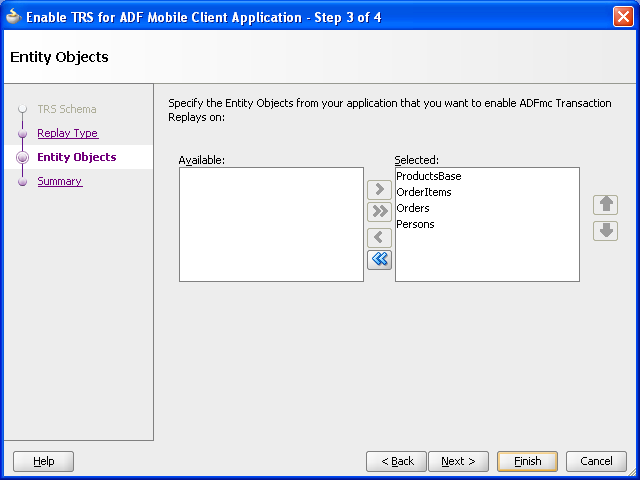Close the wizard with the red X
The image size is (640, 480).
623,17
